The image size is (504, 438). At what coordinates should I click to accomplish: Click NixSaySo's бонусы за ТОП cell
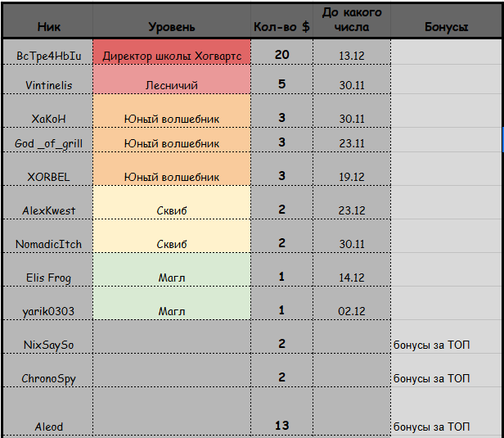pyautogui.click(x=447, y=337)
